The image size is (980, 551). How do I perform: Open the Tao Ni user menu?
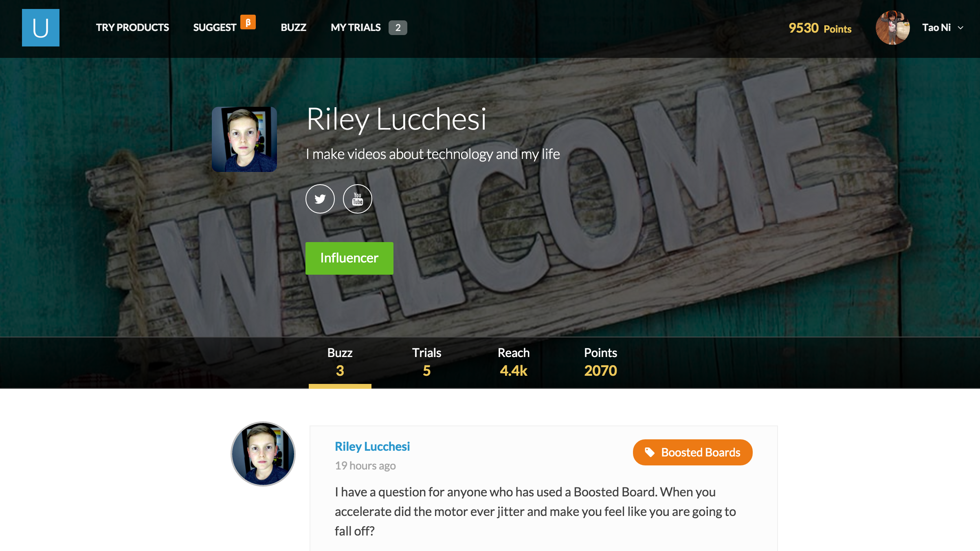(x=936, y=28)
